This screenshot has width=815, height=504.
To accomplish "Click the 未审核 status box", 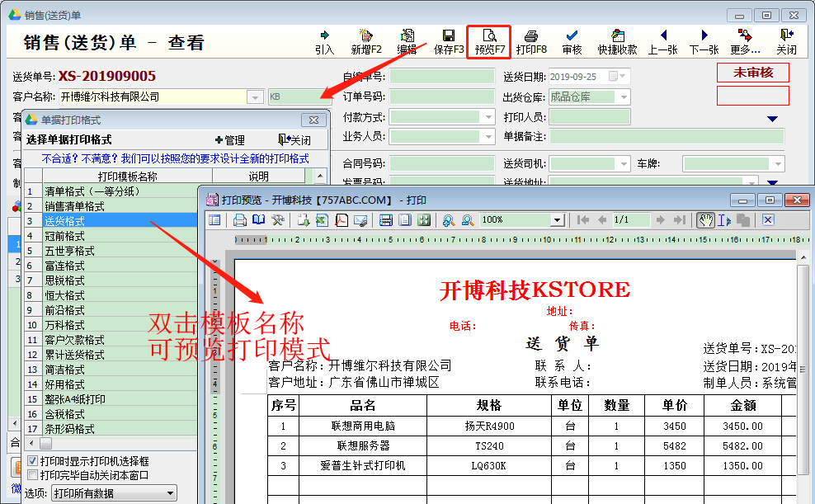I will tap(752, 73).
